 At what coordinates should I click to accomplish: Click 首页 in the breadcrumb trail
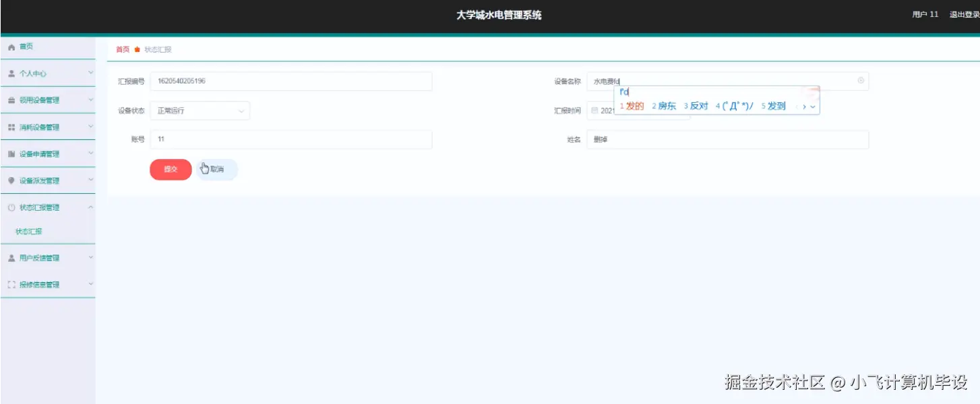[x=122, y=48]
